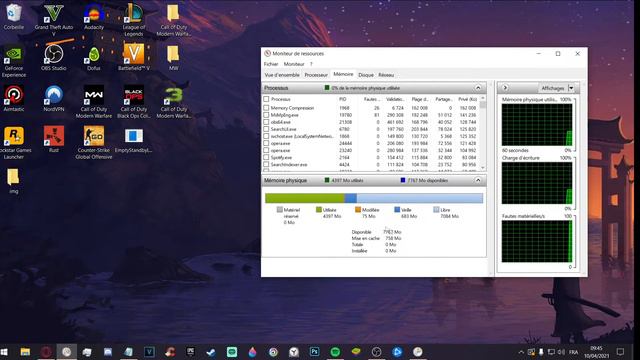Show hidden system tray icons

click(521, 352)
